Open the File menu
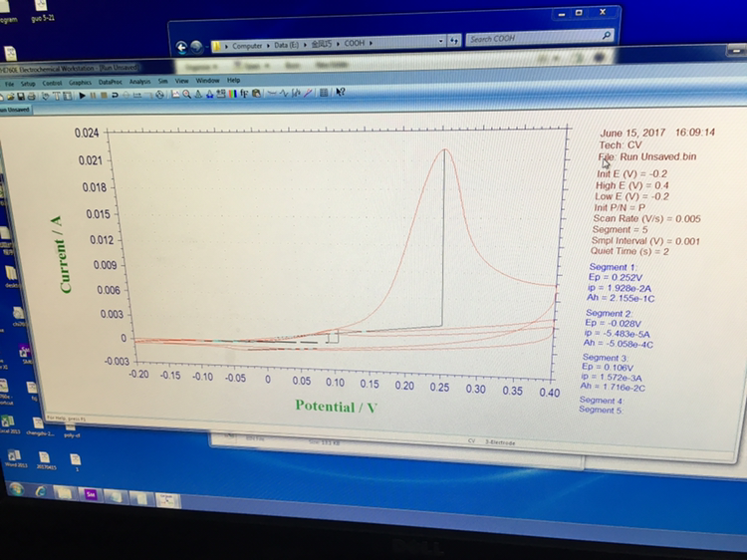 tap(9, 84)
